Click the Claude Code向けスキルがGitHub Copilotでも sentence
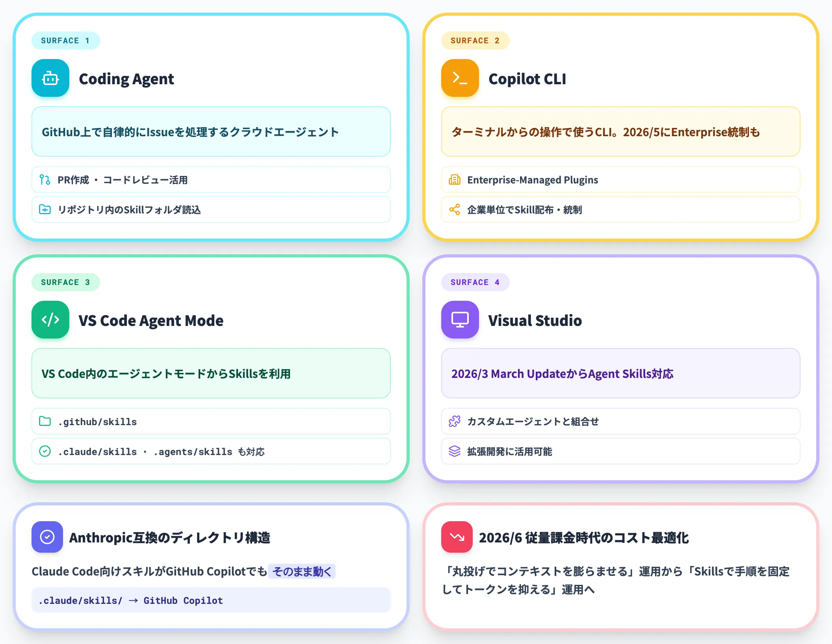Screen dimensions: 832x644 pyautogui.click(x=149, y=571)
